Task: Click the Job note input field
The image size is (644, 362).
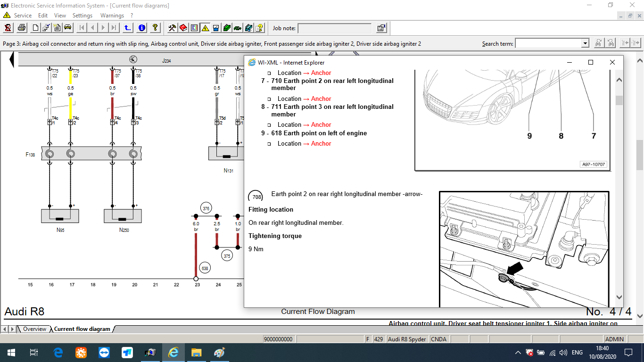Action: pyautogui.click(x=335, y=28)
